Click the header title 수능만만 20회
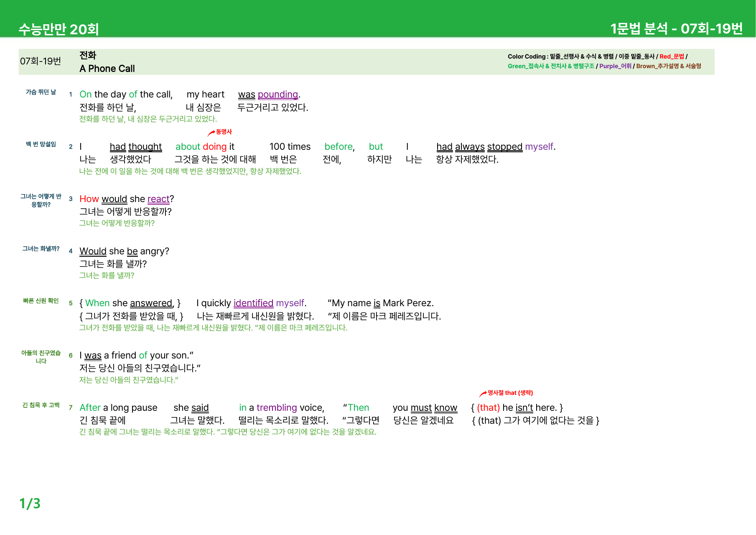This screenshot has height=535, width=756. (x=59, y=29)
